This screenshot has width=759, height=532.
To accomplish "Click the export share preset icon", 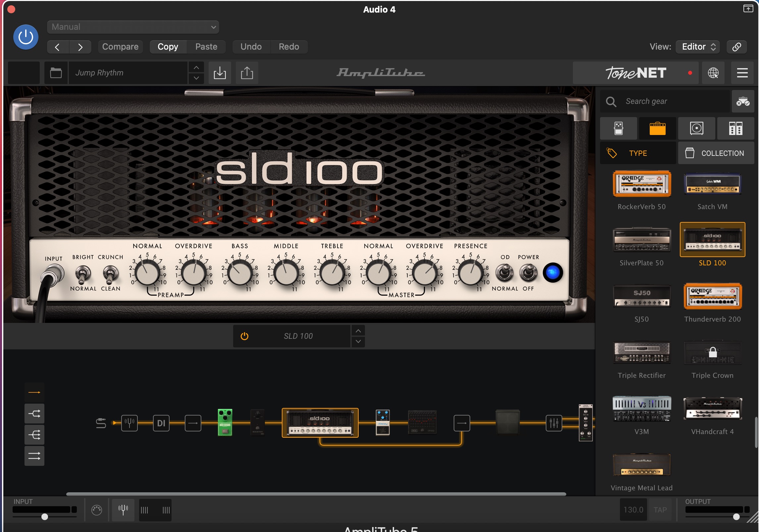I will 247,72.
